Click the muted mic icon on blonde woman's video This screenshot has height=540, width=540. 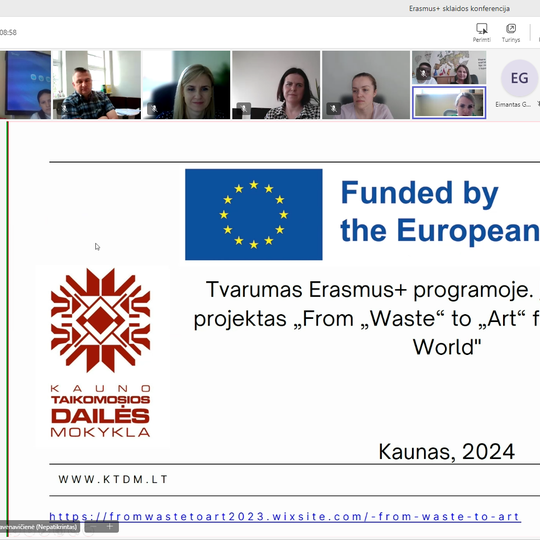(154, 109)
